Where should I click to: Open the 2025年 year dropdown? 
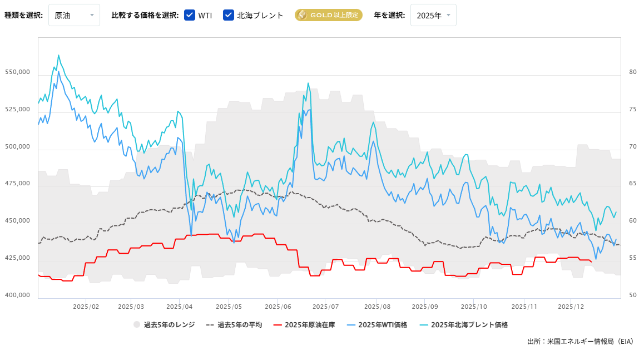coord(433,15)
